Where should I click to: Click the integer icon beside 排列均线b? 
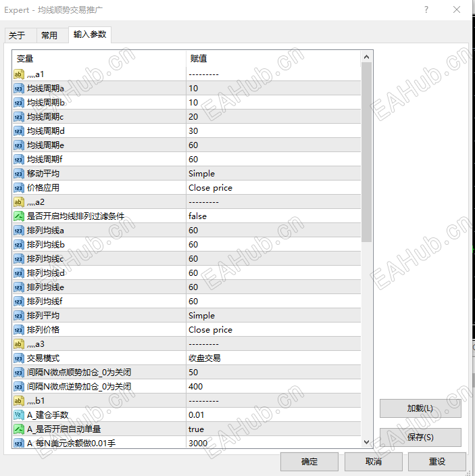coord(18,245)
